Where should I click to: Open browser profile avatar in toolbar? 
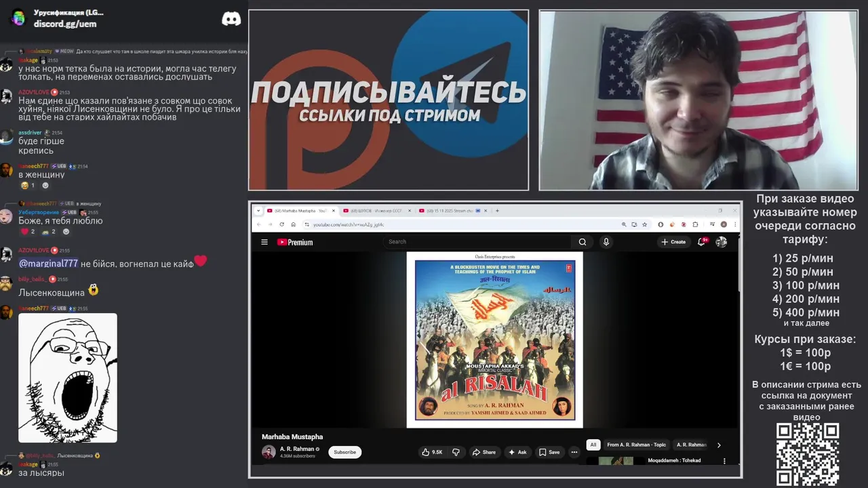click(724, 224)
